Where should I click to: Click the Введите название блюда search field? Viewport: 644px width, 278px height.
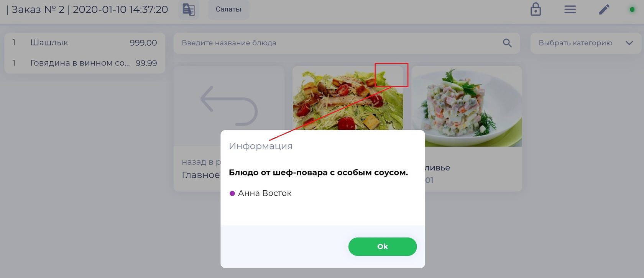347,43
